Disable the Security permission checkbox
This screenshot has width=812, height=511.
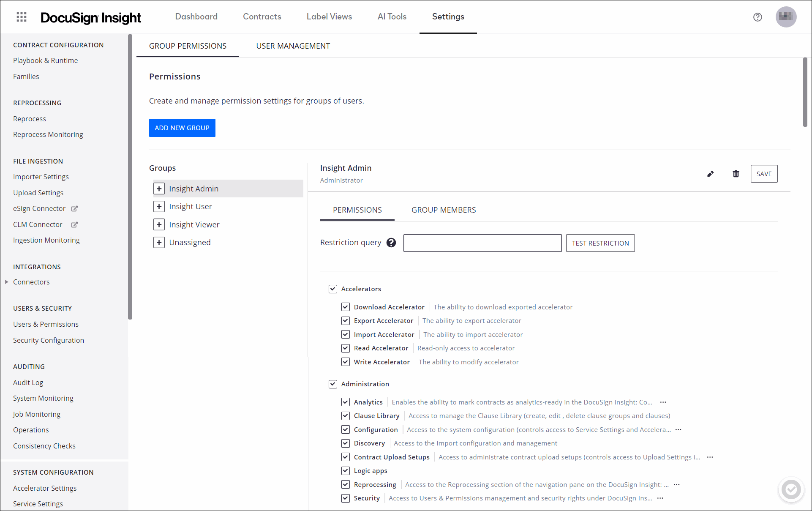coord(346,498)
